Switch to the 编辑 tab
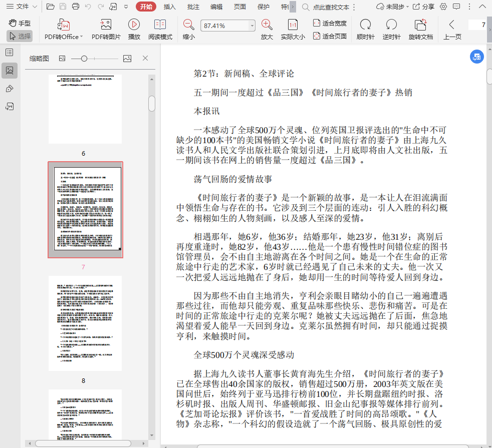This screenshot has height=448, width=492. click(x=216, y=7)
